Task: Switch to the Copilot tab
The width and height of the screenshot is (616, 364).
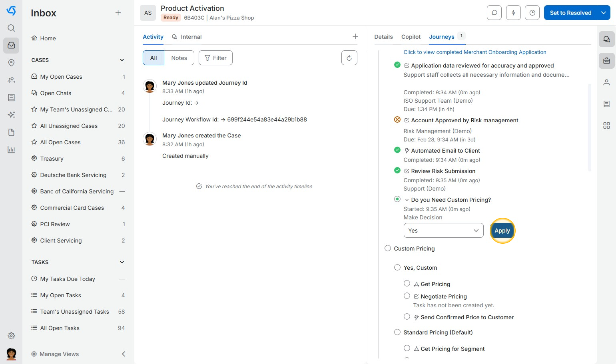Action: pyautogui.click(x=411, y=37)
